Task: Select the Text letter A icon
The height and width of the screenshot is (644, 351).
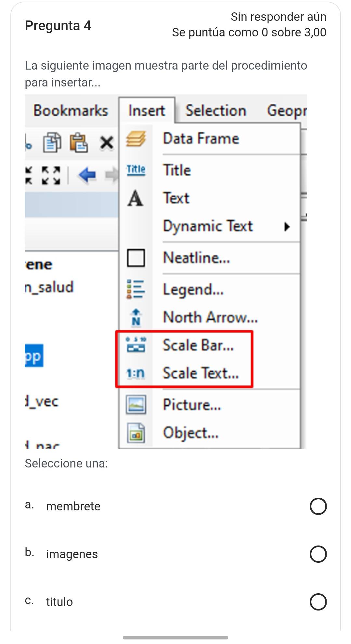Action: click(x=135, y=198)
